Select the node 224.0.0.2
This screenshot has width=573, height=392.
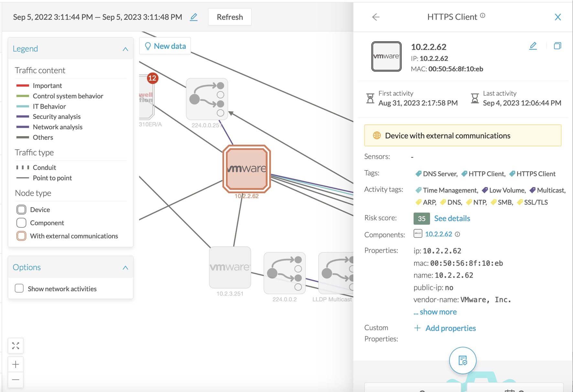[285, 273]
